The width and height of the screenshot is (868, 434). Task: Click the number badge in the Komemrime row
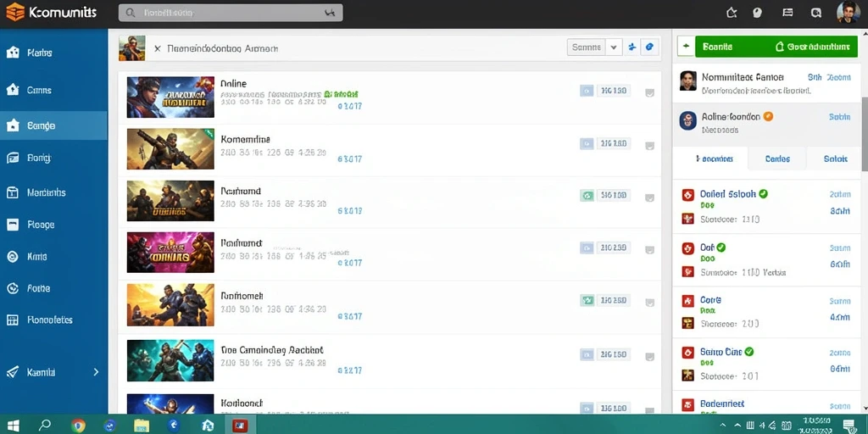point(614,143)
